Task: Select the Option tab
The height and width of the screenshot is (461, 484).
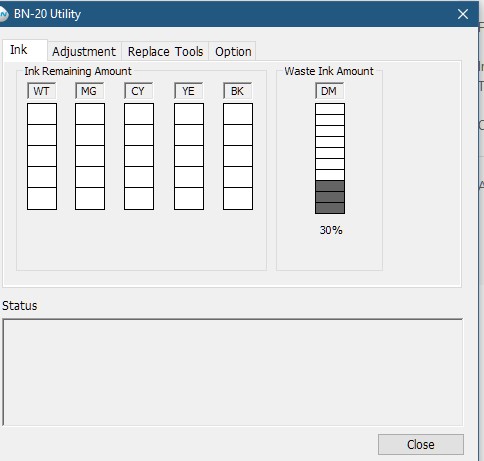Action: click(233, 51)
